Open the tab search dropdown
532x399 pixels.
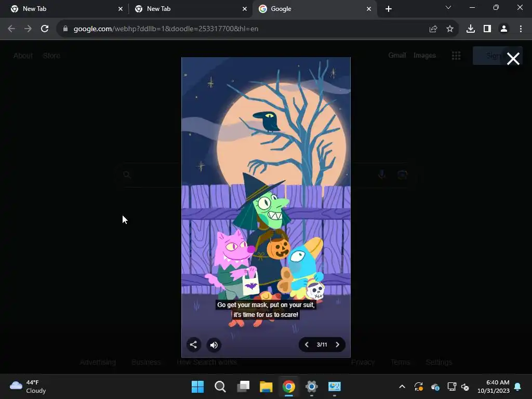point(448,7)
